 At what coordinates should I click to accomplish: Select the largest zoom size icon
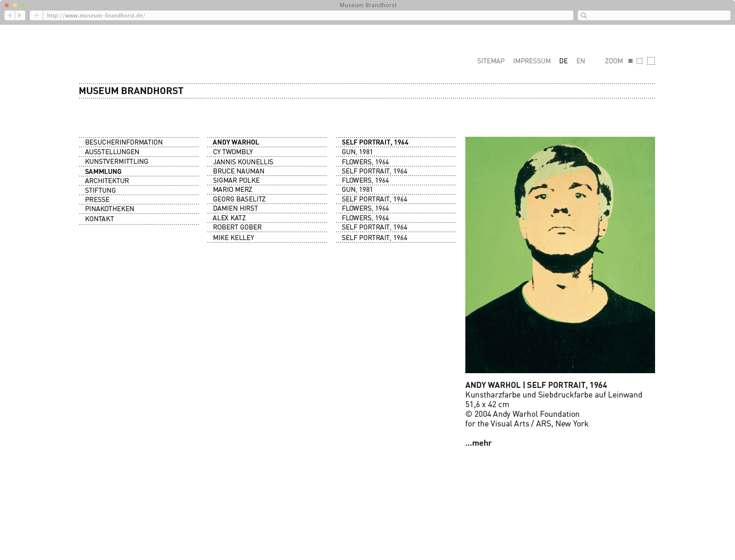click(x=651, y=61)
